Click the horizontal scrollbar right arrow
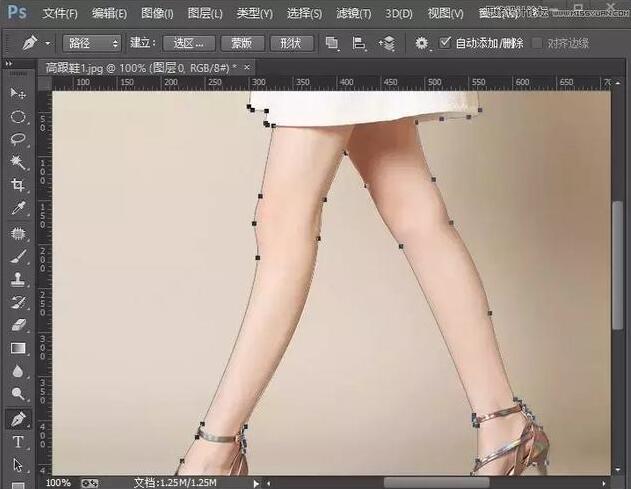631x489 pixels. point(604,483)
